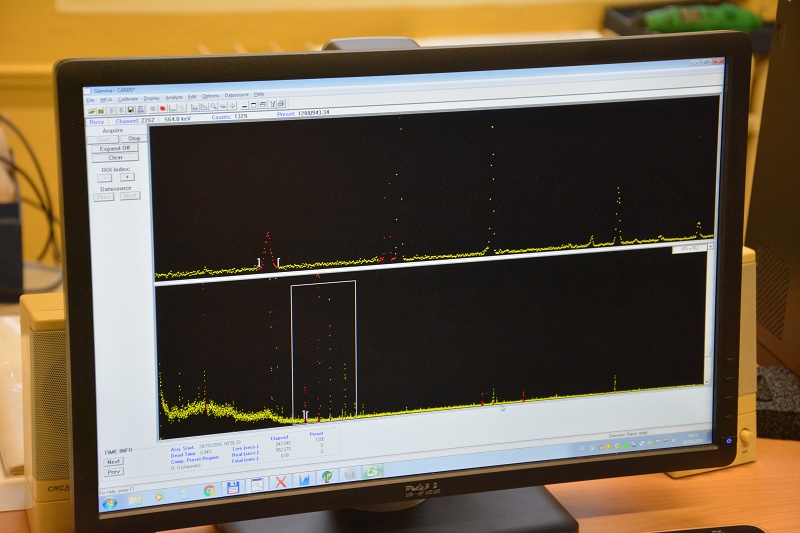Click the down-arrow toolbar icon
The image size is (800, 533).
tap(121, 110)
